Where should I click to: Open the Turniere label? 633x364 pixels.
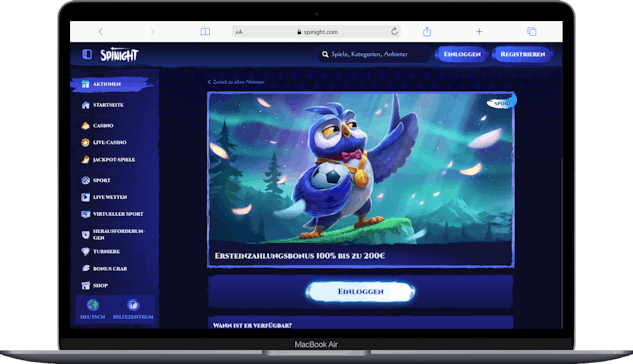click(106, 251)
